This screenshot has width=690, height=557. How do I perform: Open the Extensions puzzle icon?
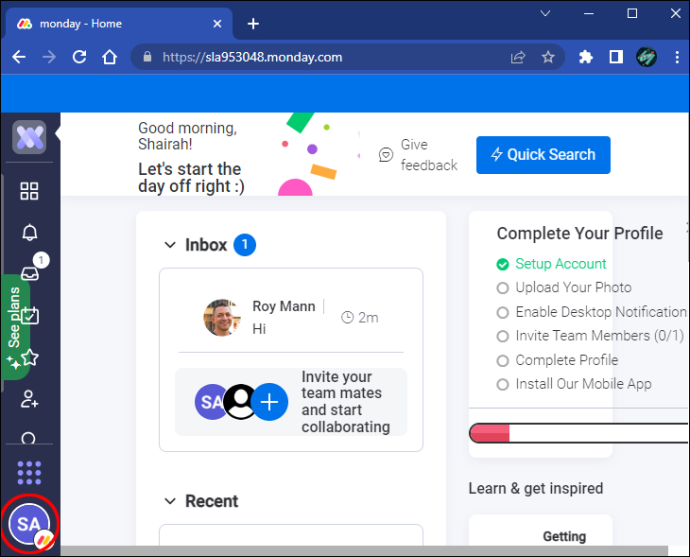(585, 57)
